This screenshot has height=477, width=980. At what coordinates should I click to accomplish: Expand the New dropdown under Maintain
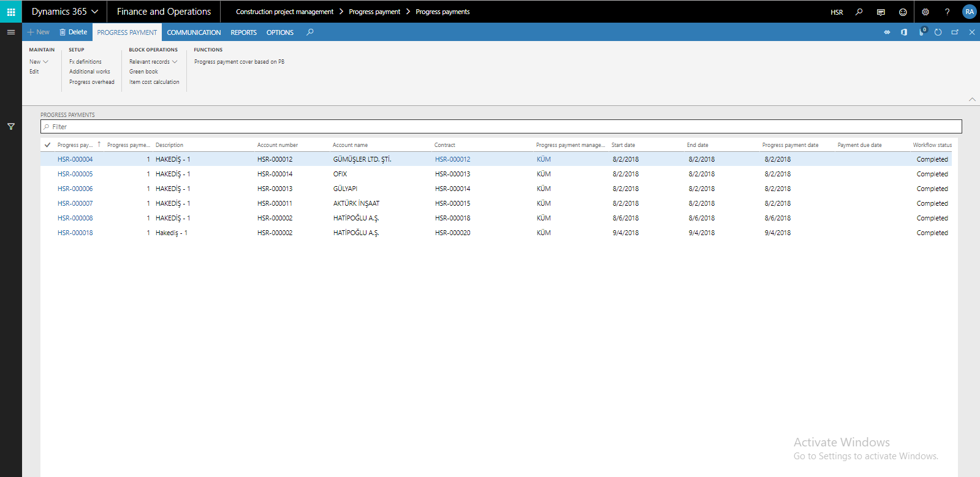click(39, 62)
